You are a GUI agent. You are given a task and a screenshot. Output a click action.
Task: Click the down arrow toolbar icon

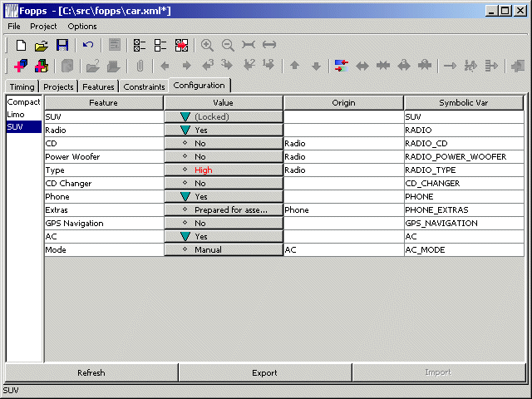pyautogui.click(x=316, y=66)
